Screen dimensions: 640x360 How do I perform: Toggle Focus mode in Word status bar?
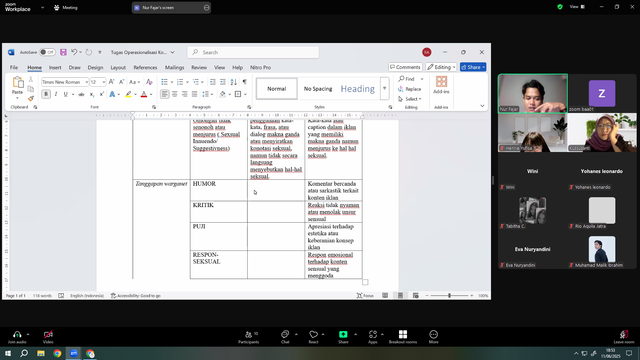(x=365, y=296)
